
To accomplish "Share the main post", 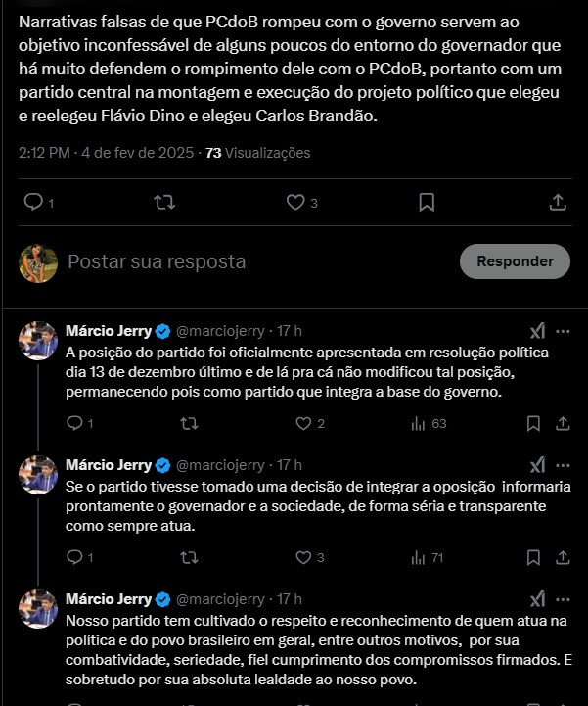I will point(558,202).
